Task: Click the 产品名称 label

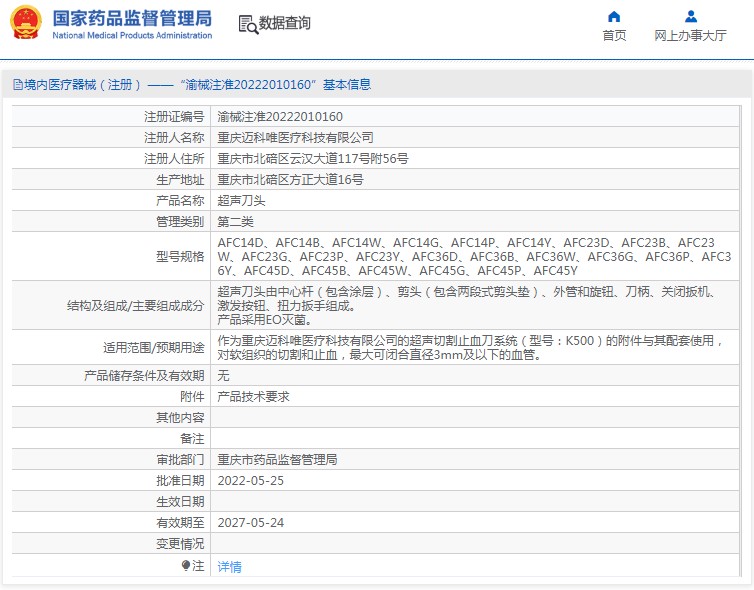Action: [180, 201]
